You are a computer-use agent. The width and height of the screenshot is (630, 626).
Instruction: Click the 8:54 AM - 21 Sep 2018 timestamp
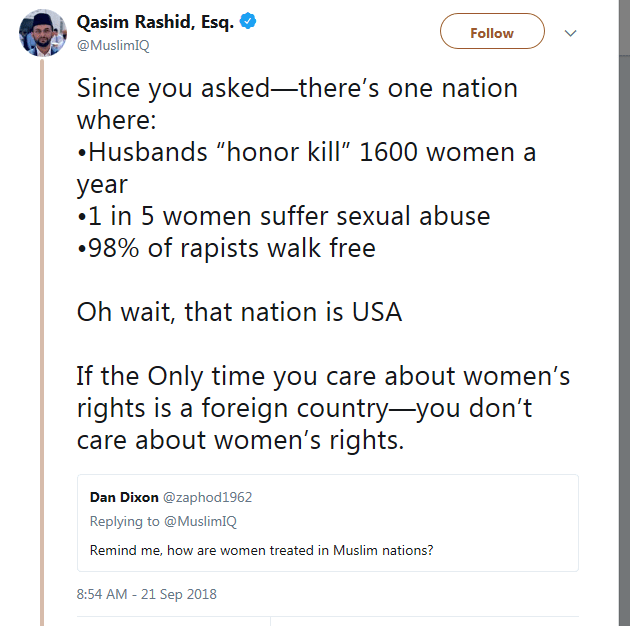point(146,594)
